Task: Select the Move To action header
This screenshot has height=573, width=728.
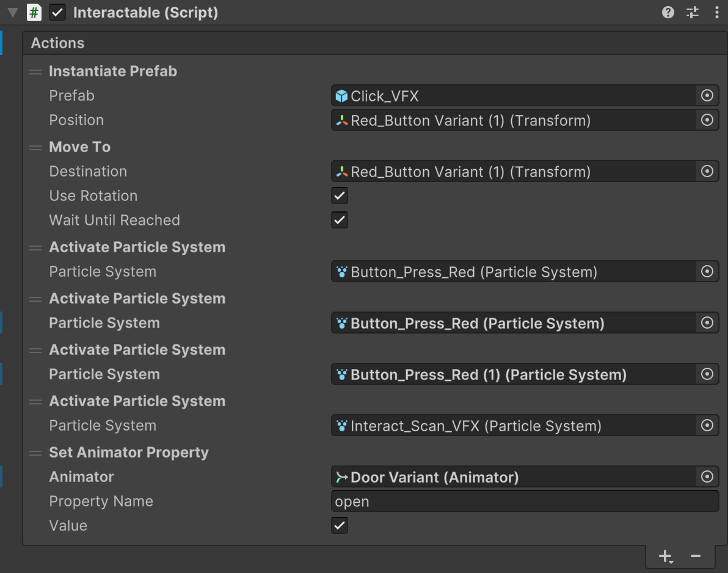Action: [79, 147]
